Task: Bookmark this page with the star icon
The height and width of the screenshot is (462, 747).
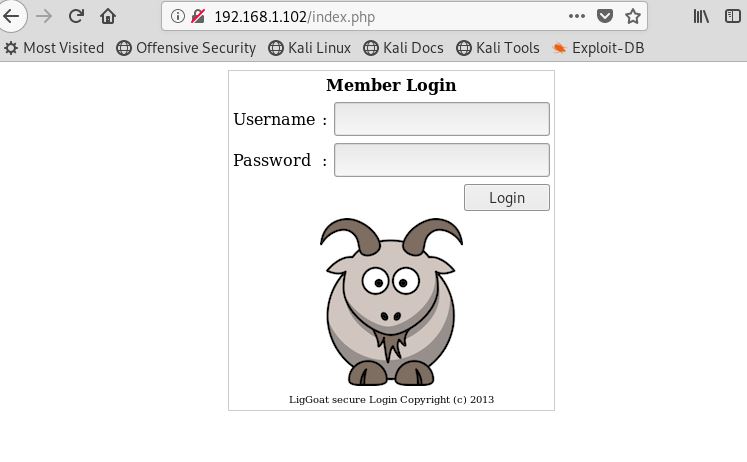Action: [633, 16]
